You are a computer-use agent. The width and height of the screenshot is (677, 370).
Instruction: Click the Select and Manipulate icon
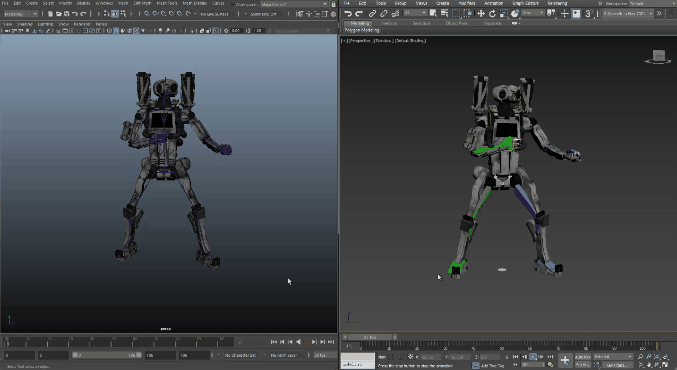click(564, 14)
